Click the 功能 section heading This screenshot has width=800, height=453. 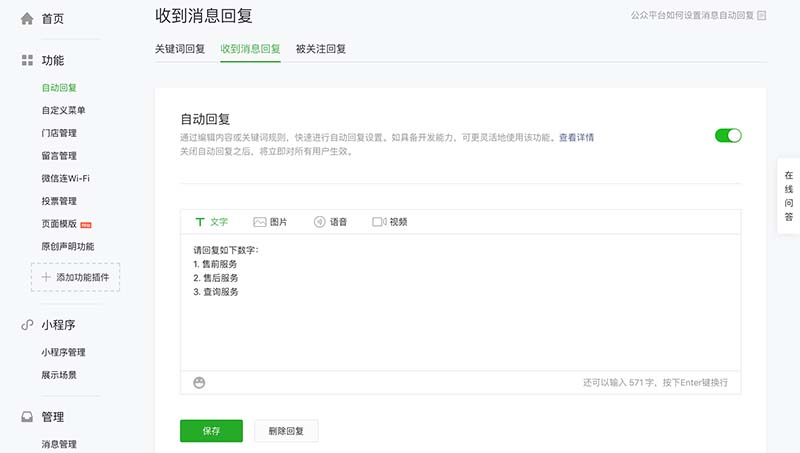tap(53, 60)
